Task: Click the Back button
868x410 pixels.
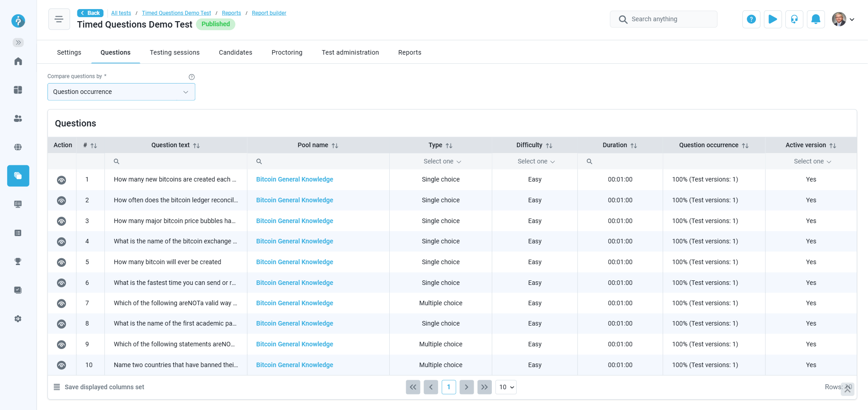Action: tap(90, 13)
